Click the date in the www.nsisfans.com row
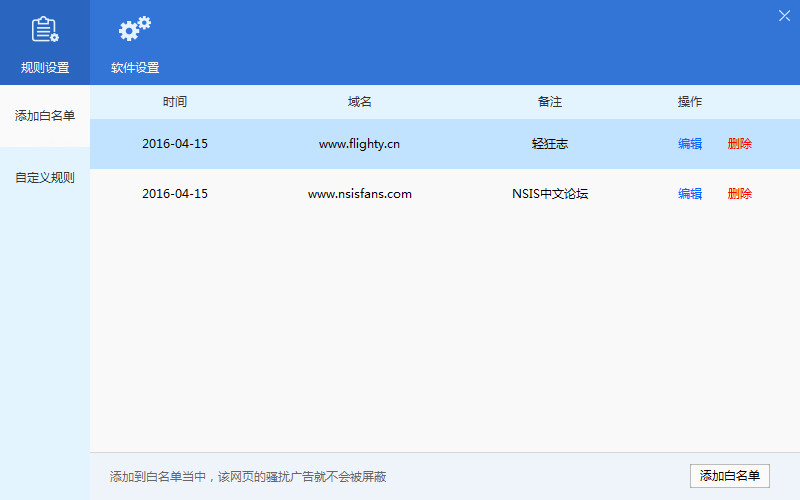The width and height of the screenshot is (800, 500). [175, 194]
